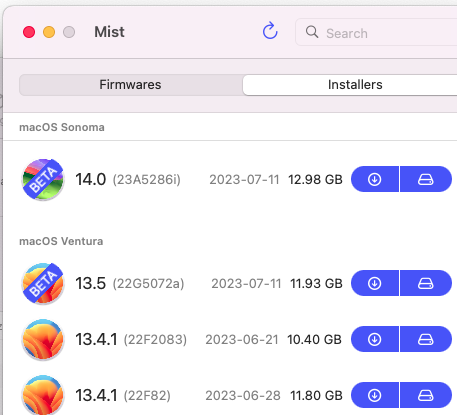The height and width of the screenshot is (415, 457).
Task: Download macOS Sonoma 14.0 beta installer
Action: pos(375,179)
